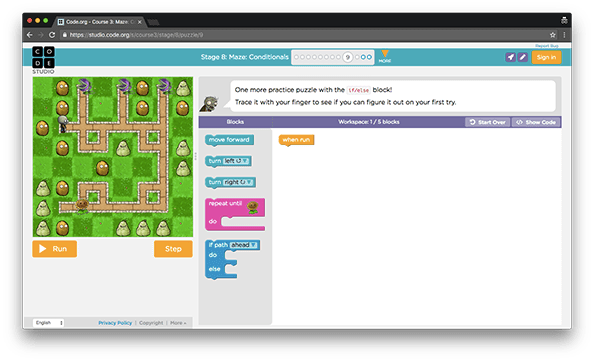Open the browser three-dot menu
594x361 pixels.
pyautogui.click(x=564, y=35)
